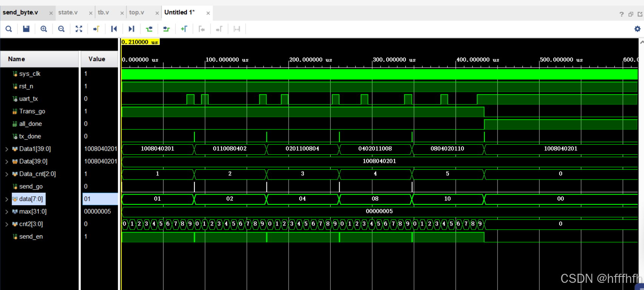Click the yellow 0.210000 us cursor label
The width and height of the screenshot is (644, 290).
pos(140,42)
